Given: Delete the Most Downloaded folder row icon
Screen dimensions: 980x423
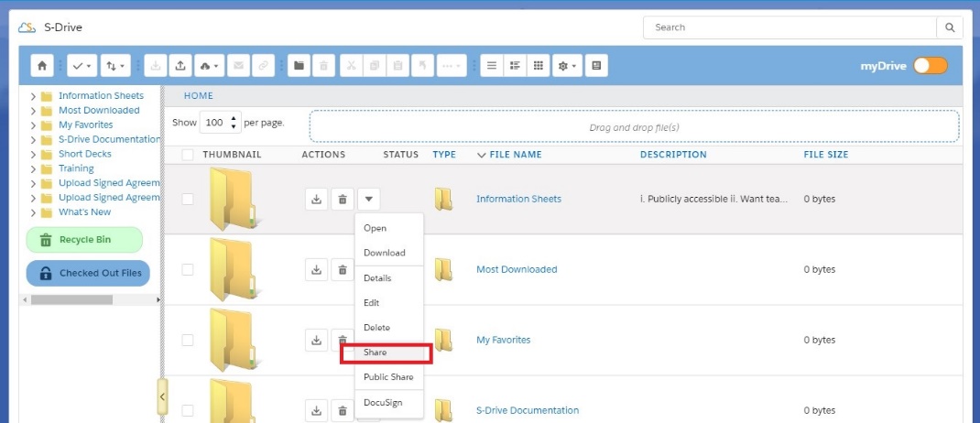Looking at the screenshot, I should click(x=343, y=270).
